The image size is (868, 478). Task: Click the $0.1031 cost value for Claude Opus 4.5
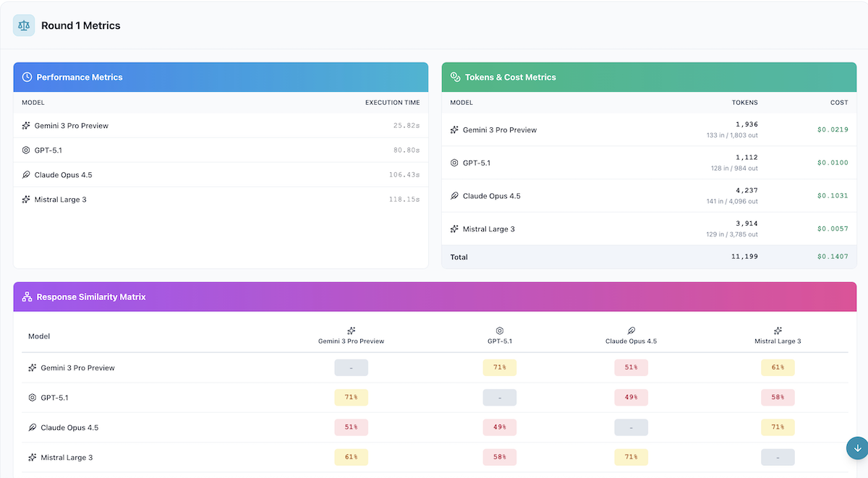tap(832, 196)
